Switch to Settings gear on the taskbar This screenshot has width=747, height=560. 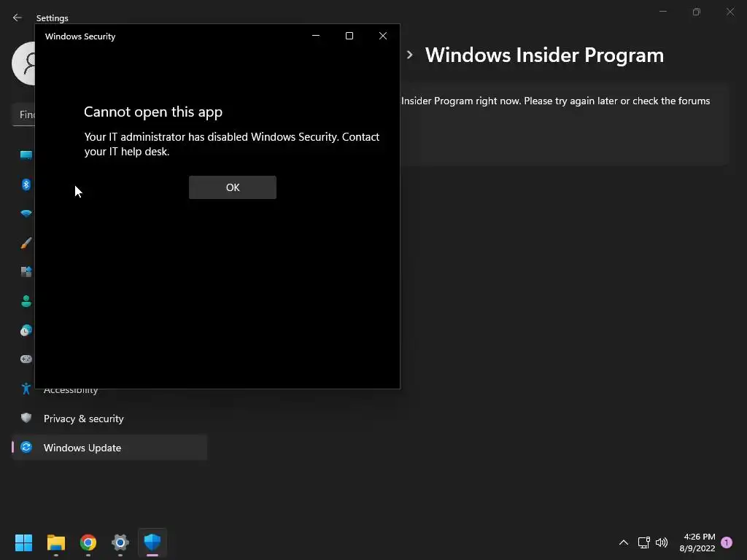[120, 542]
